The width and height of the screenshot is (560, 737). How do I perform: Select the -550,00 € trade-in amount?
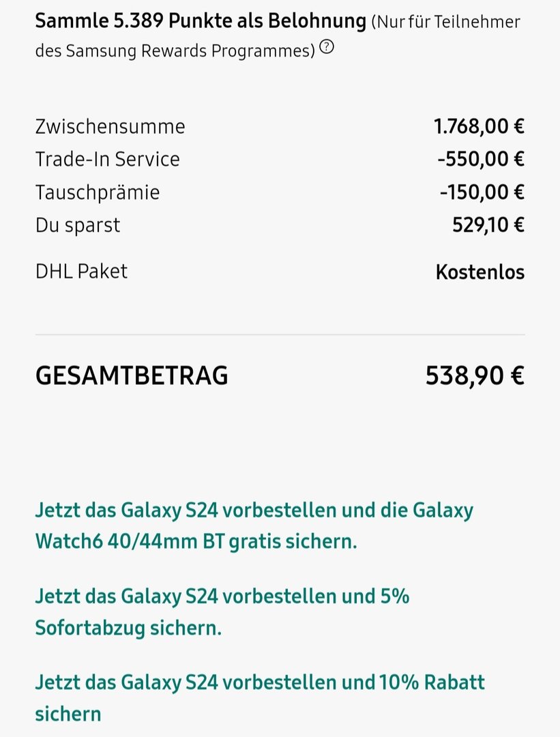[x=481, y=159]
